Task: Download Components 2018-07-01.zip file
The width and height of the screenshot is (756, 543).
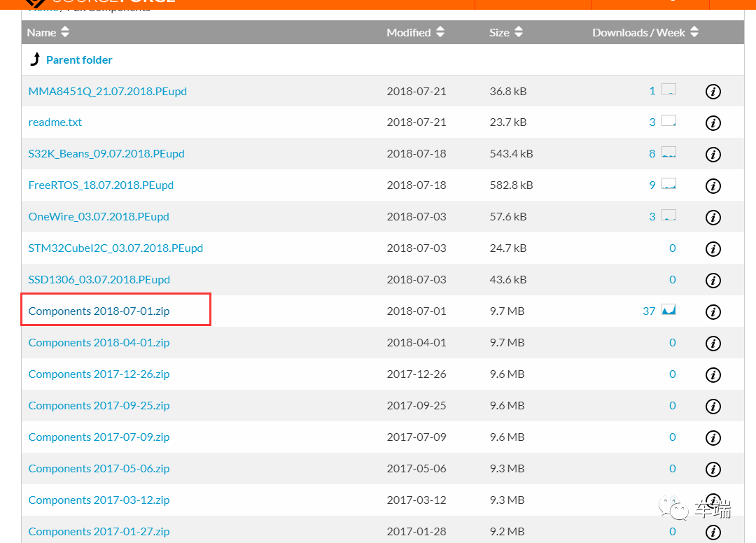Action: (99, 311)
